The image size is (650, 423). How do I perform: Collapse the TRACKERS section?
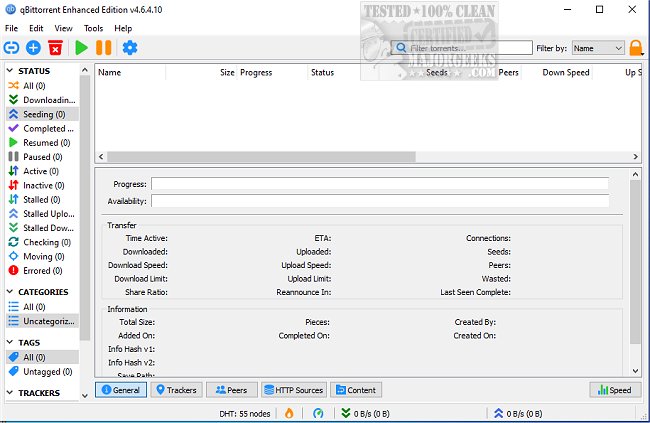(10, 393)
